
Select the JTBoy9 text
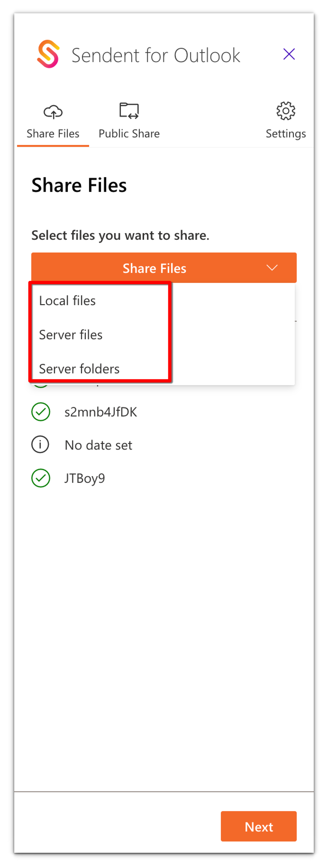(84, 478)
